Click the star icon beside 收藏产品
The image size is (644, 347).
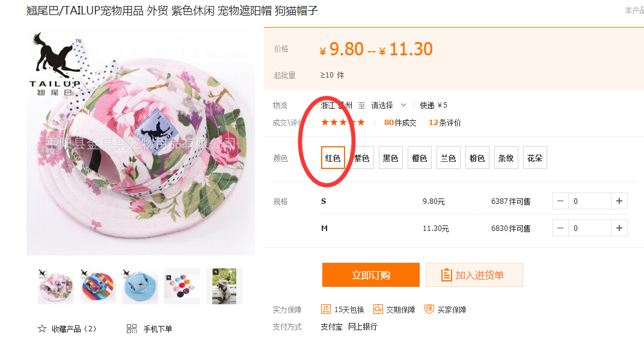coord(42,329)
